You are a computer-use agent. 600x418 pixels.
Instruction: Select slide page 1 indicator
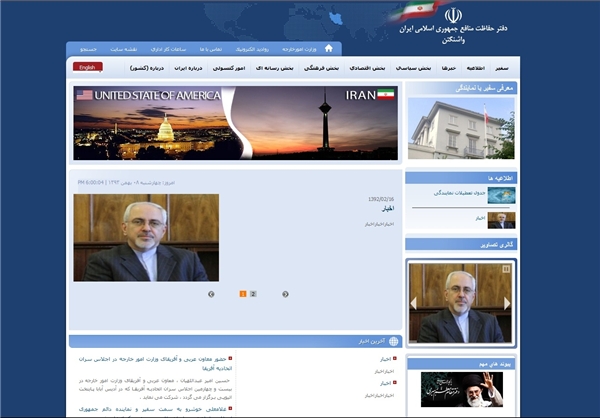[243, 294]
